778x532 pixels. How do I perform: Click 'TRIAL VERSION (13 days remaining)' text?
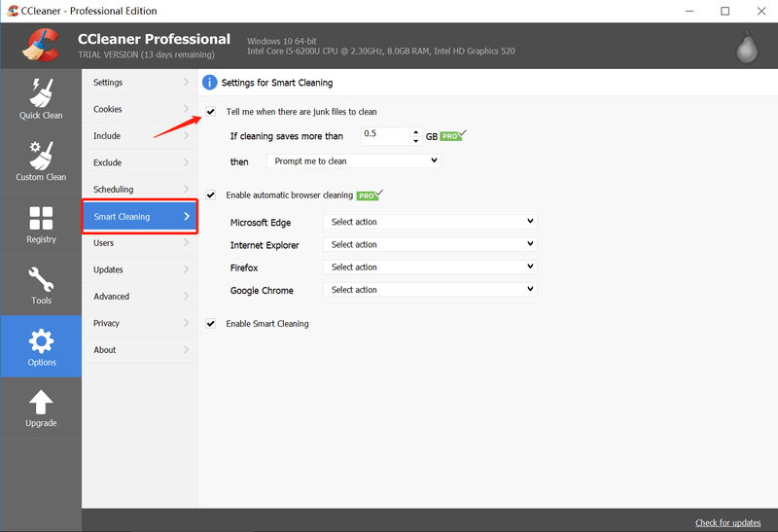(147, 54)
